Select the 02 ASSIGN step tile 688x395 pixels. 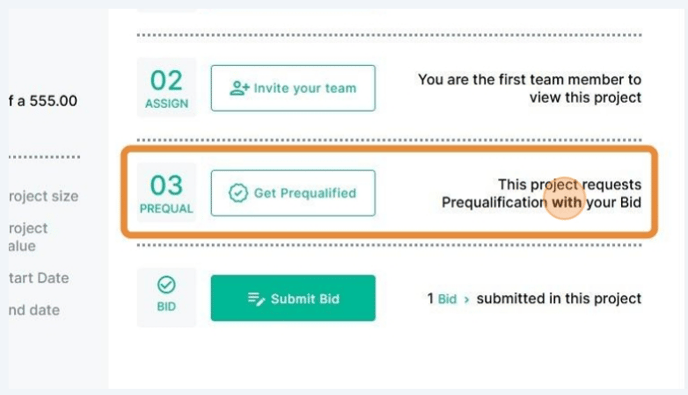[x=166, y=88]
